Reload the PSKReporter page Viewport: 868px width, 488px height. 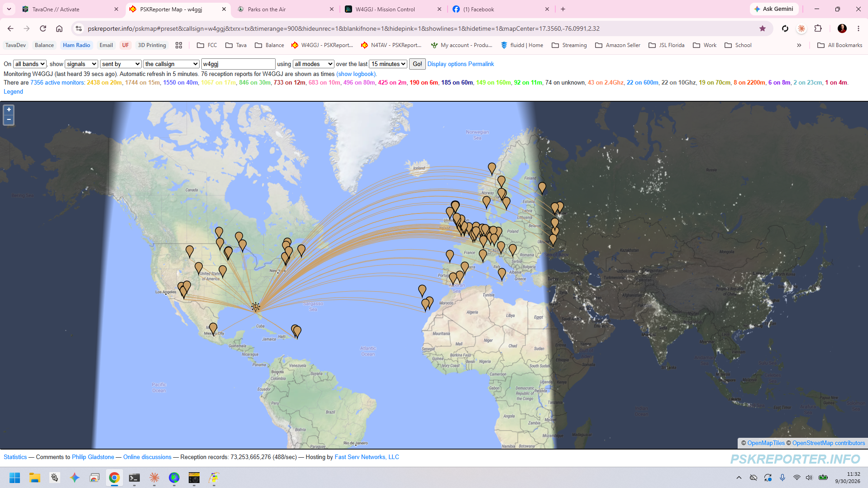point(43,28)
